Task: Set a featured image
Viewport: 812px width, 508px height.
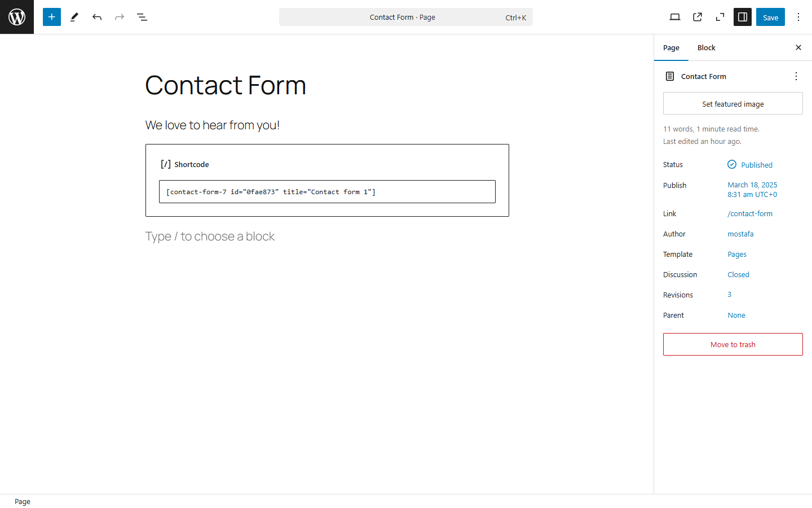Action: coord(732,103)
